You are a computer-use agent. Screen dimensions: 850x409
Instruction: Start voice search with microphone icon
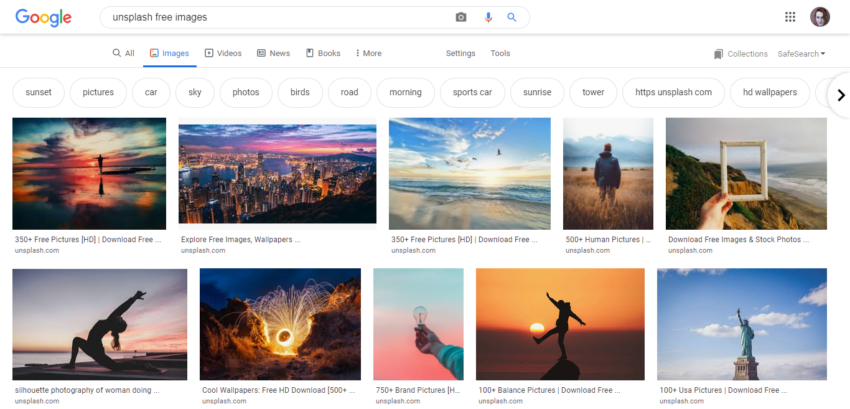coord(488,17)
